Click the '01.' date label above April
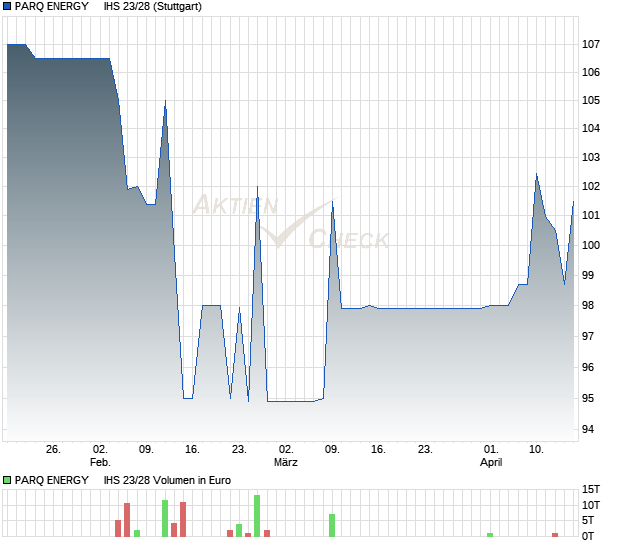This screenshot has height=546, width=620. pos(491,450)
